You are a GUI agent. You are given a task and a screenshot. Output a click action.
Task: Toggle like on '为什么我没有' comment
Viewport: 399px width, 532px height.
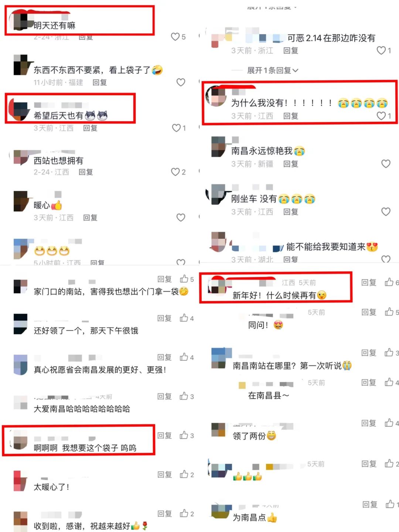pos(381,116)
